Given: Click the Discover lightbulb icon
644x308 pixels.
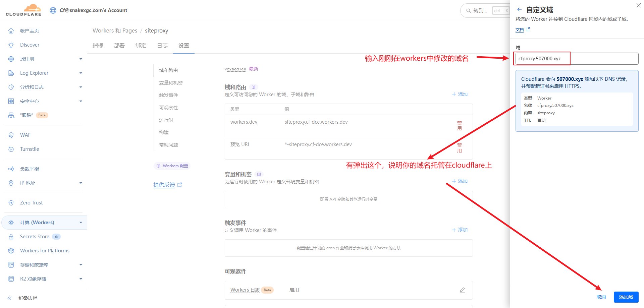Looking at the screenshot, I should (x=11, y=45).
